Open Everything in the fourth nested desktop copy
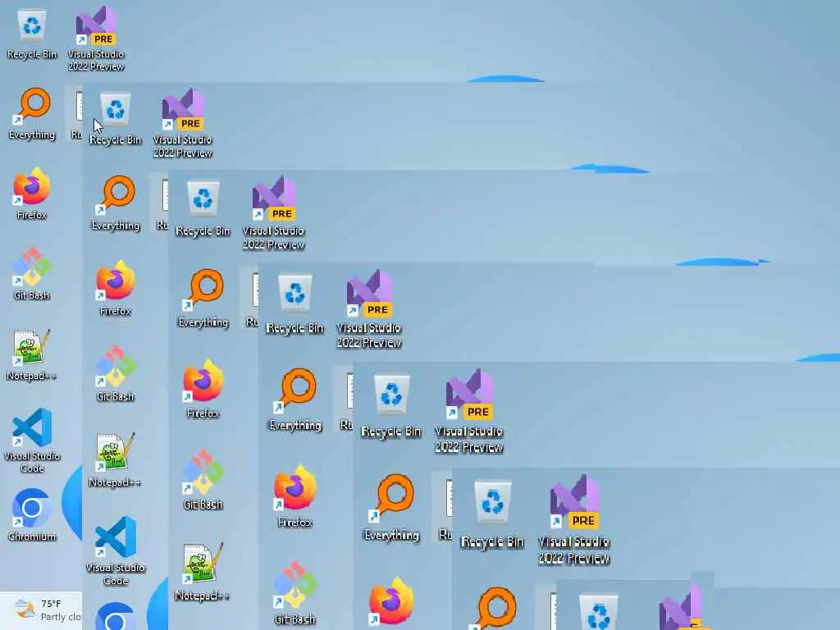This screenshot has width=840, height=630. click(x=391, y=507)
